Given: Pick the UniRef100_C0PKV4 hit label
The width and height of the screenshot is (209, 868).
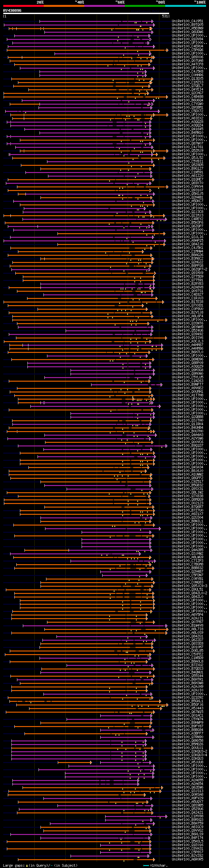Looking at the screenshot, I should 187,186.
